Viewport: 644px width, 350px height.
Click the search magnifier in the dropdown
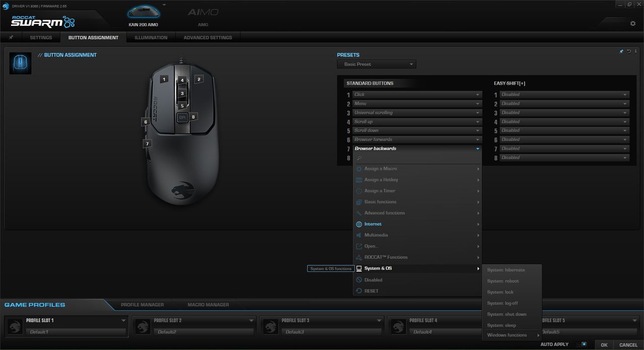(359, 158)
